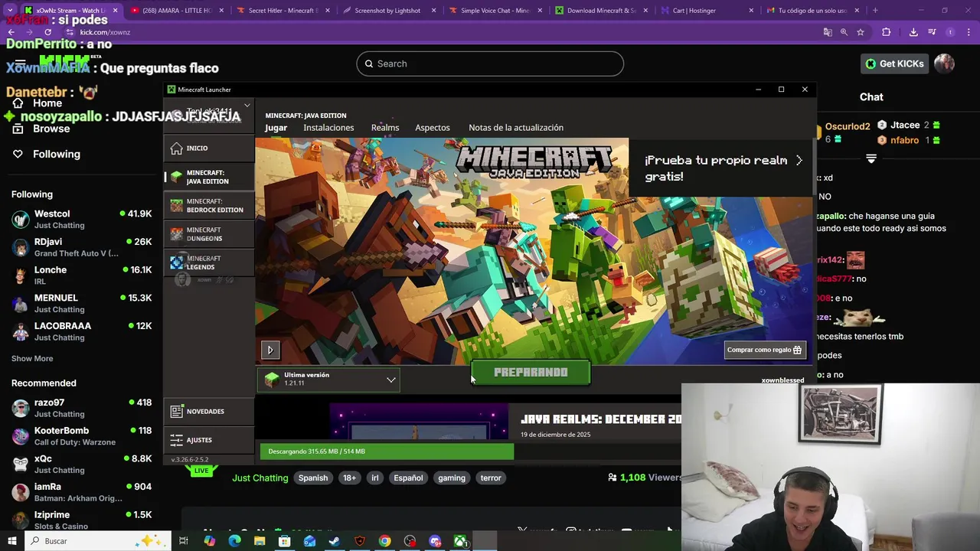Click Get KICKs button
Screen dimensions: 980x551
point(894,64)
